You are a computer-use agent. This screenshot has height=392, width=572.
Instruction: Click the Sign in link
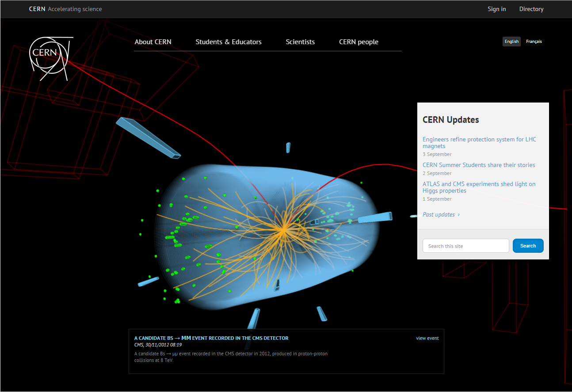[x=497, y=9]
